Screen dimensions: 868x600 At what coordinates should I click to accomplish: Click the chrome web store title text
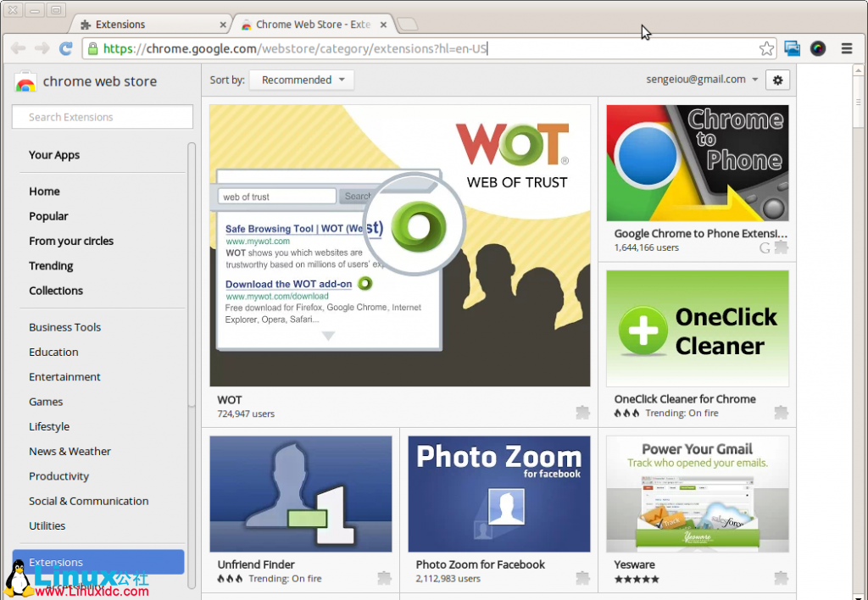pos(100,81)
